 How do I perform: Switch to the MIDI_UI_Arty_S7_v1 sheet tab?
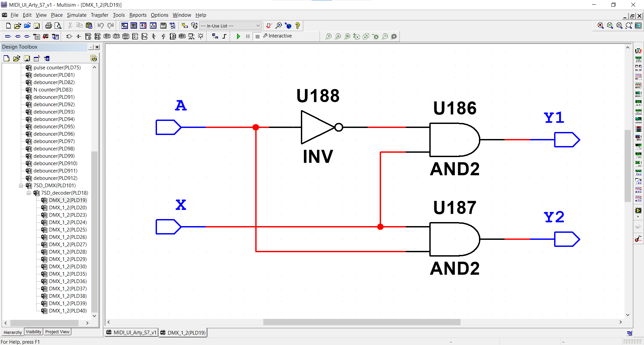coord(131,333)
